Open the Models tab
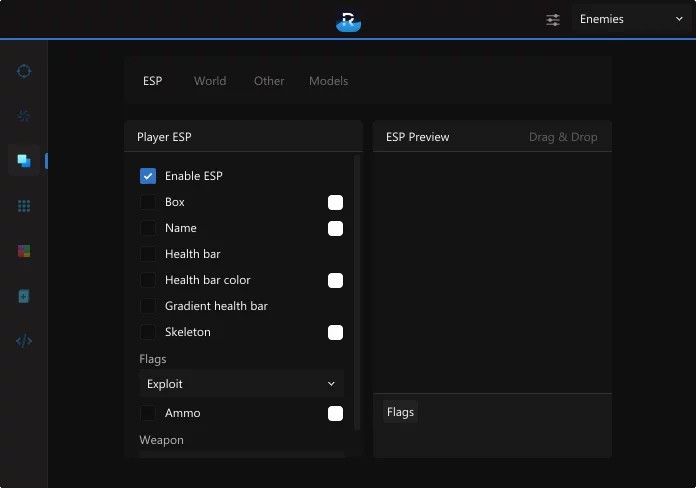Image resolution: width=696 pixels, height=488 pixels. (328, 81)
